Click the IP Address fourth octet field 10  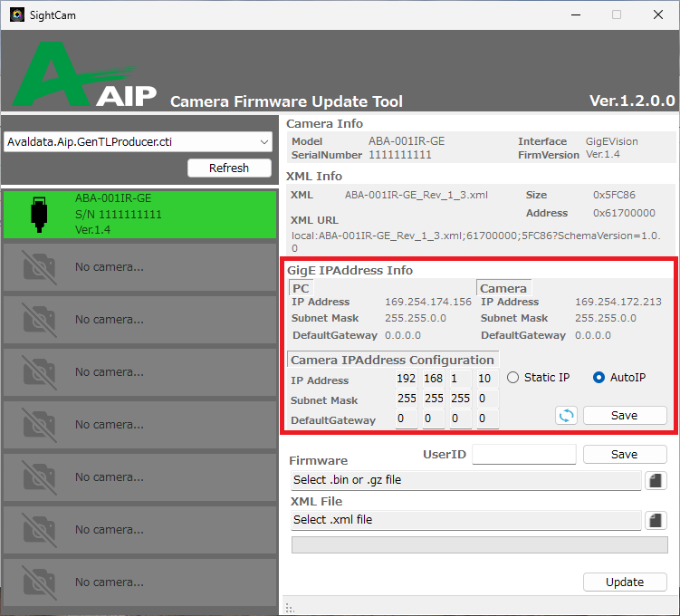487,379
